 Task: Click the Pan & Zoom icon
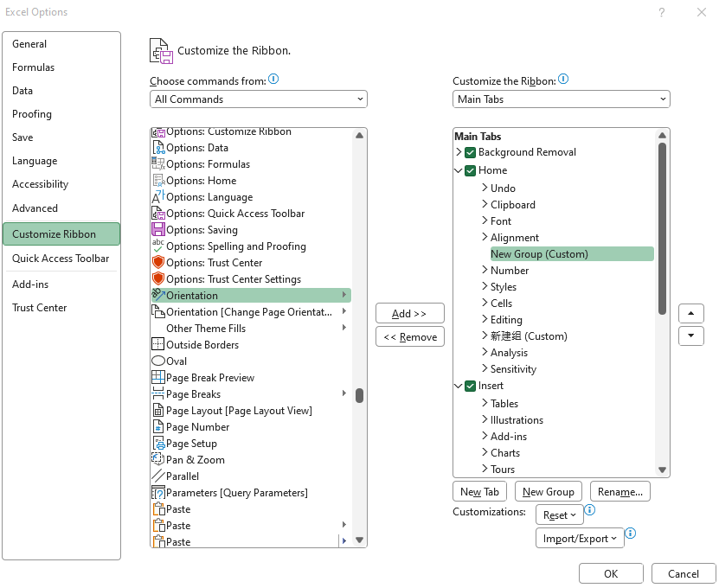157,460
